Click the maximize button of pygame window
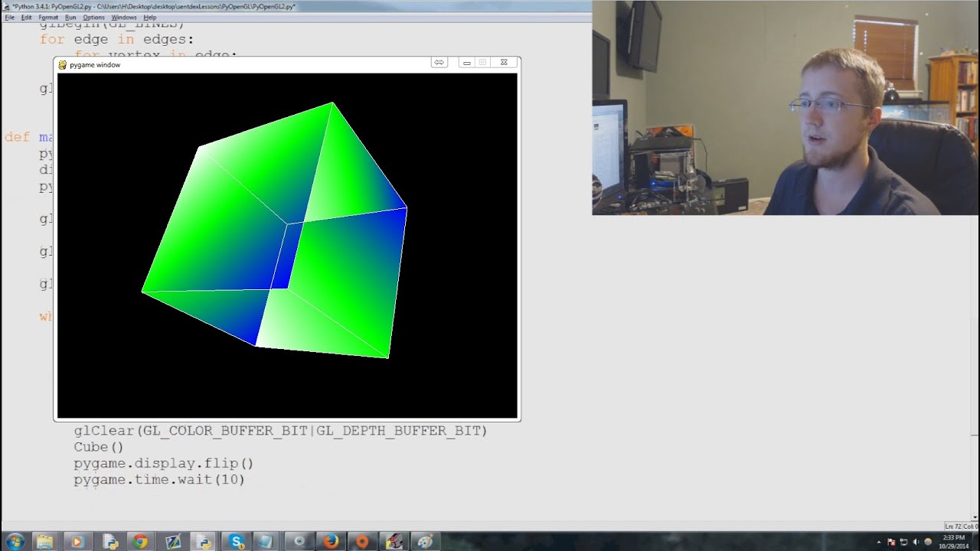 [x=483, y=63]
